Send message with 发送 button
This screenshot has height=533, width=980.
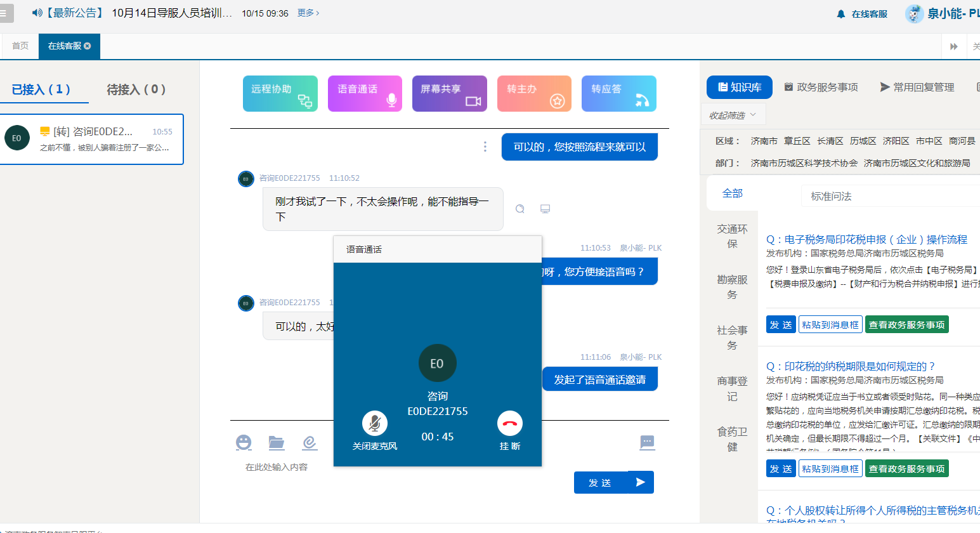601,483
